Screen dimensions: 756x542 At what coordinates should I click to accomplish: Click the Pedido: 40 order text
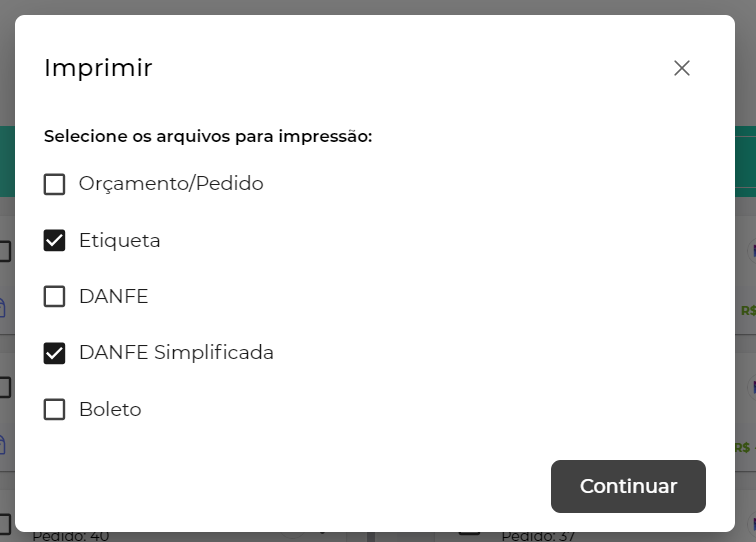point(70,536)
